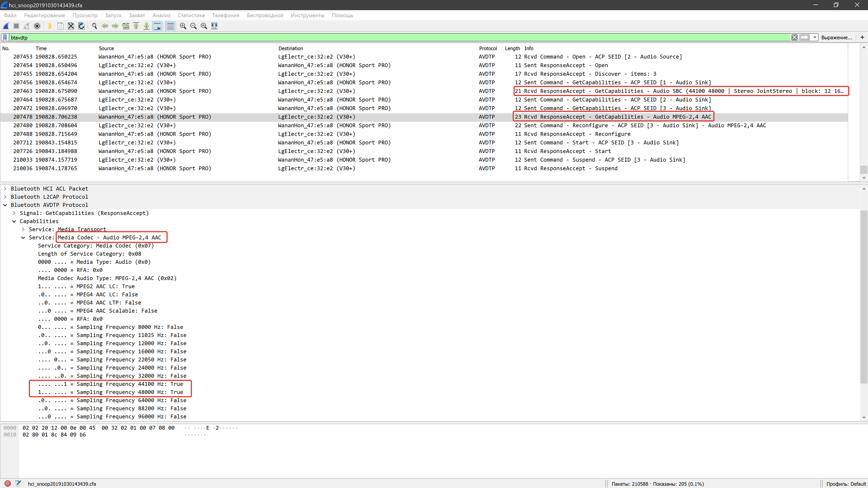
Task: Start capture with blue shark fin icon
Action: 6,26
